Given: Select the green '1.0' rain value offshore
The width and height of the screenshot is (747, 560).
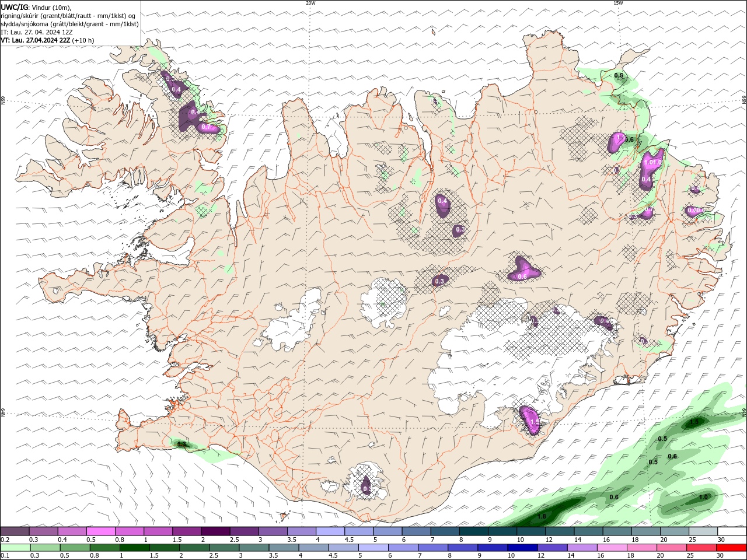Looking at the screenshot, I should [703, 497].
